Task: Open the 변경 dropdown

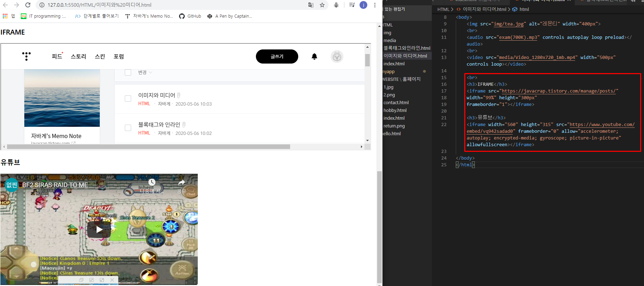Action: [x=145, y=72]
